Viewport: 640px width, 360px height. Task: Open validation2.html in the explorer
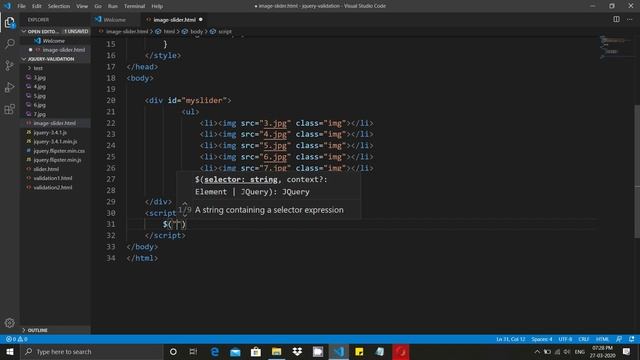click(53, 187)
